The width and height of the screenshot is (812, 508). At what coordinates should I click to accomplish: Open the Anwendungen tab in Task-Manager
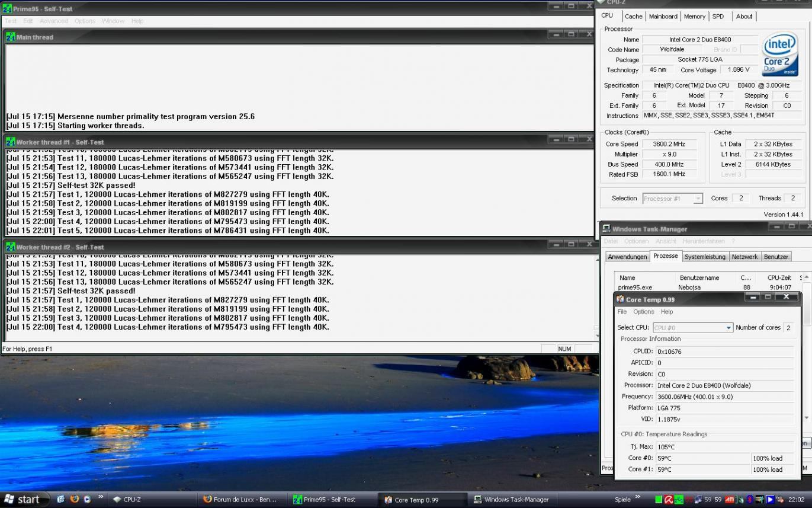click(x=627, y=257)
